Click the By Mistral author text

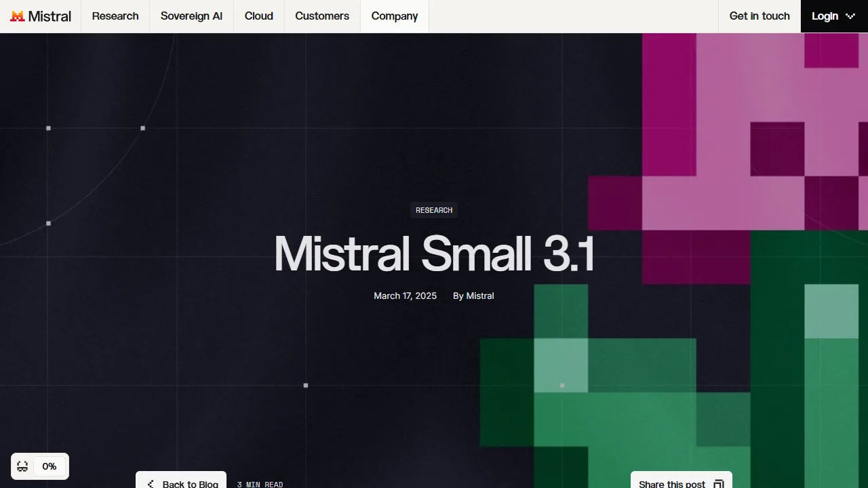[x=473, y=296]
